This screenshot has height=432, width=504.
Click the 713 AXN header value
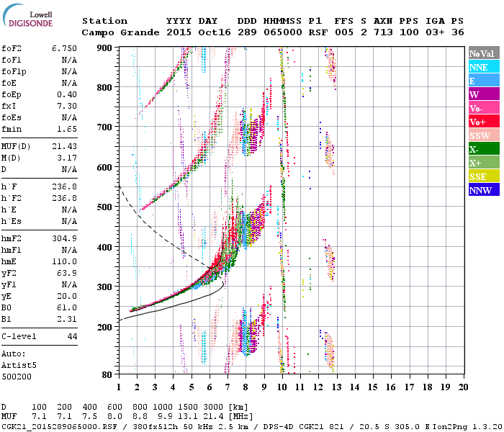[x=383, y=33]
